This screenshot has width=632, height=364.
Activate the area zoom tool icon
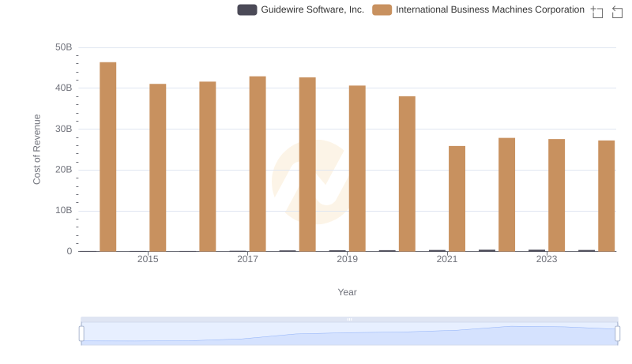coord(597,12)
